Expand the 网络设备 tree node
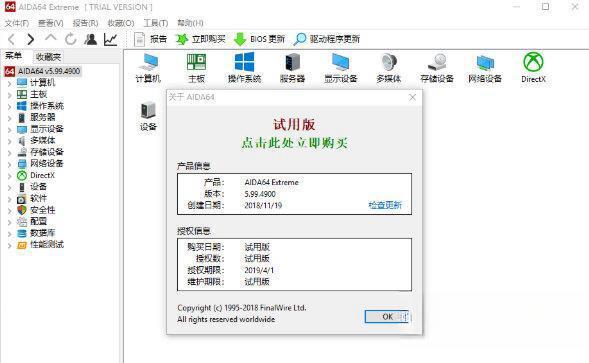 click(9, 165)
